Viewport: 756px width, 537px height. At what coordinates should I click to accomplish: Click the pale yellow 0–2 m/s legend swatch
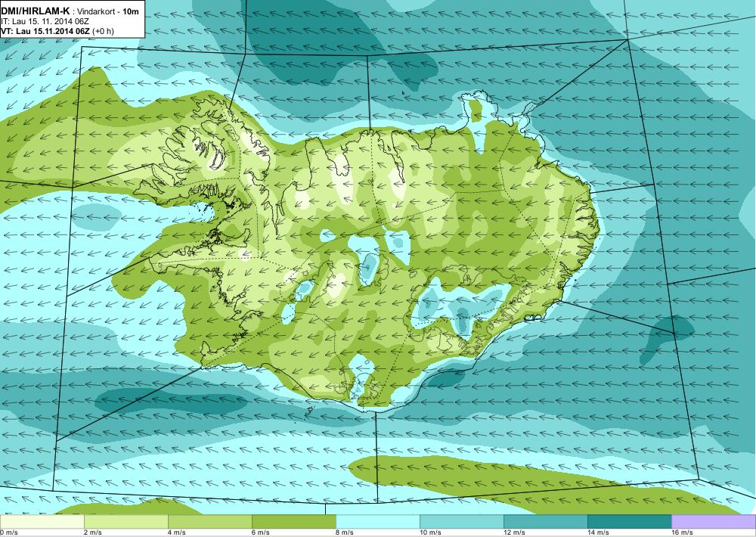42,522
